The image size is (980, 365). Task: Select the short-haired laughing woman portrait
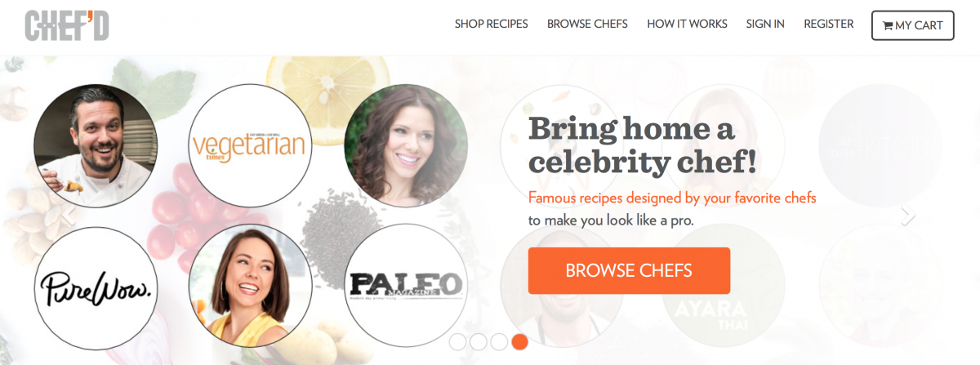(250, 286)
